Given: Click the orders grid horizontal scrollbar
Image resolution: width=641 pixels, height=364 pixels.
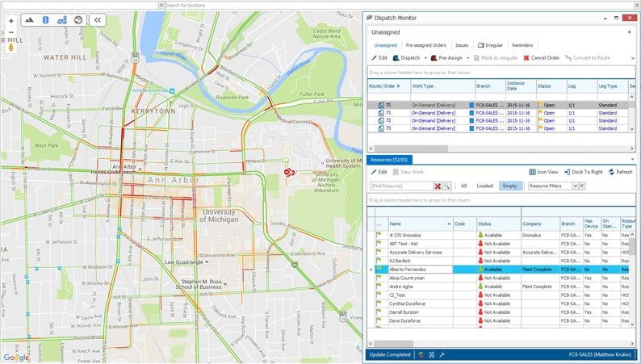Looking at the screenshot, I should coord(411,149).
